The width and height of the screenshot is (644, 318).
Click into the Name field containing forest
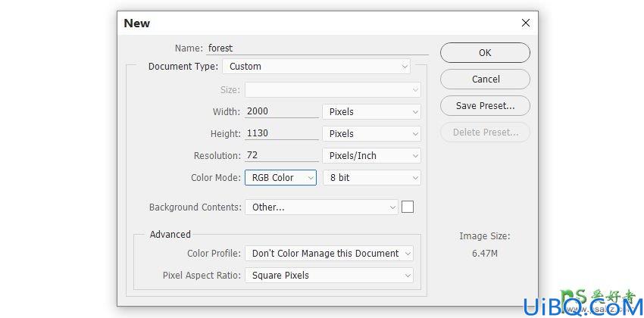(x=317, y=48)
